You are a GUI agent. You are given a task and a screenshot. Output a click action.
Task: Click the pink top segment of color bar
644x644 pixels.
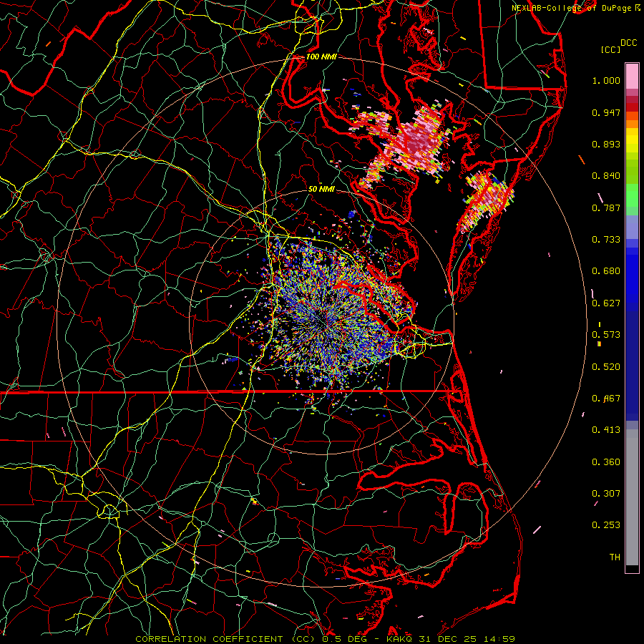point(632,77)
